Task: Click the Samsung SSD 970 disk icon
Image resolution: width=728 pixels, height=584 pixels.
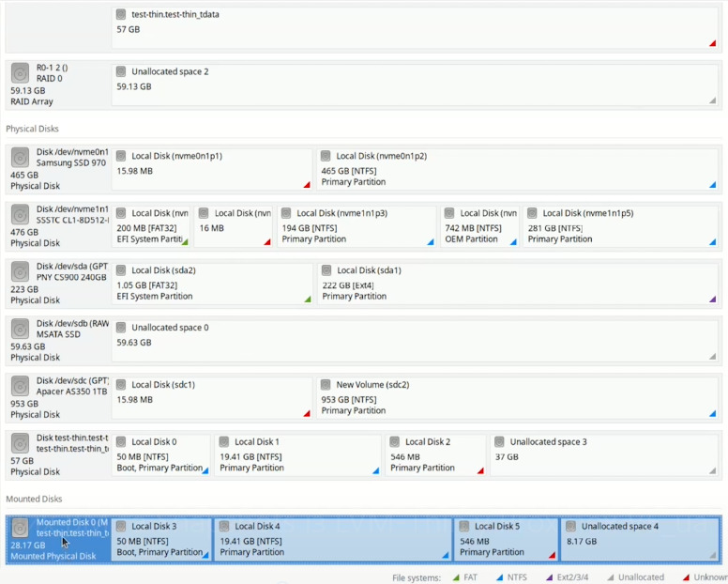Action: pyautogui.click(x=20, y=158)
